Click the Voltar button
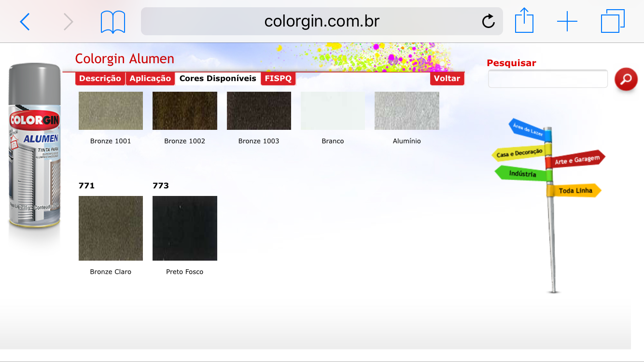Viewport: 644px width, 362px height. coord(447,79)
